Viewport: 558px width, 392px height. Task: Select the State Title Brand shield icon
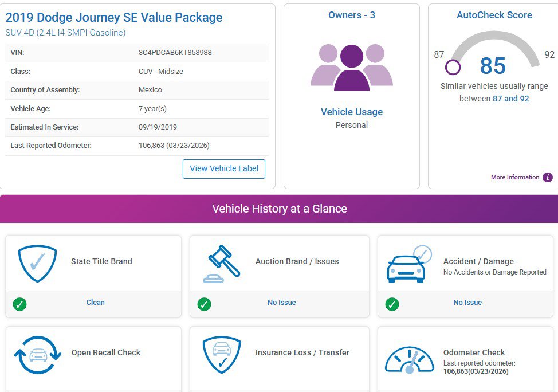tap(37, 264)
